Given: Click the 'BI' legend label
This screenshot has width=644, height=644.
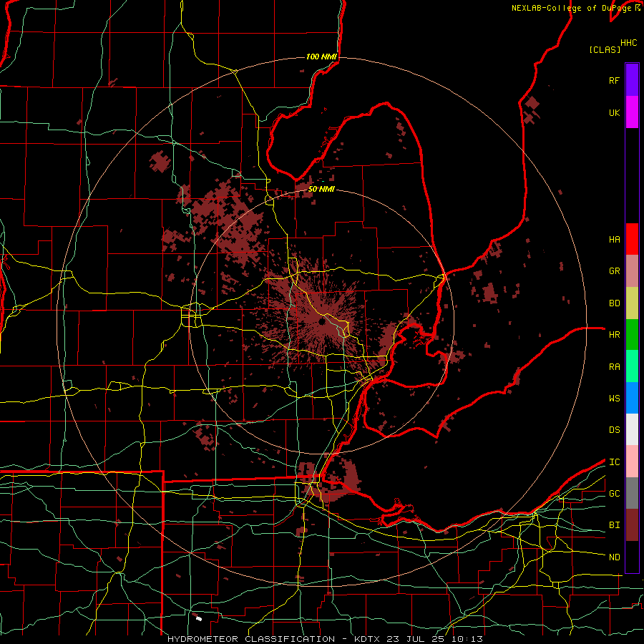Looking at the screenshot, I should click(x=614, y=525).
